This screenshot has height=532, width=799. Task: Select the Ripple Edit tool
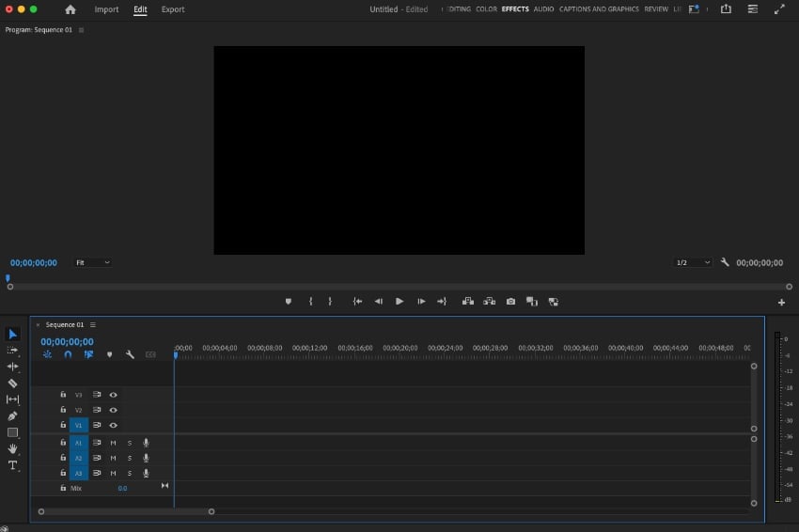pos(13,367)
